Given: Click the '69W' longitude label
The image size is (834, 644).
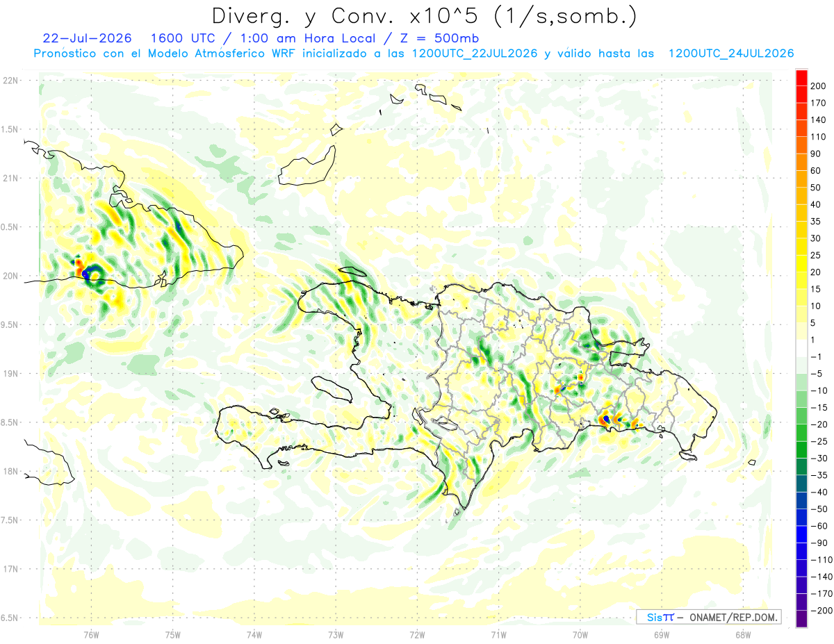Looking at the screenshot, I should [662, 634].
